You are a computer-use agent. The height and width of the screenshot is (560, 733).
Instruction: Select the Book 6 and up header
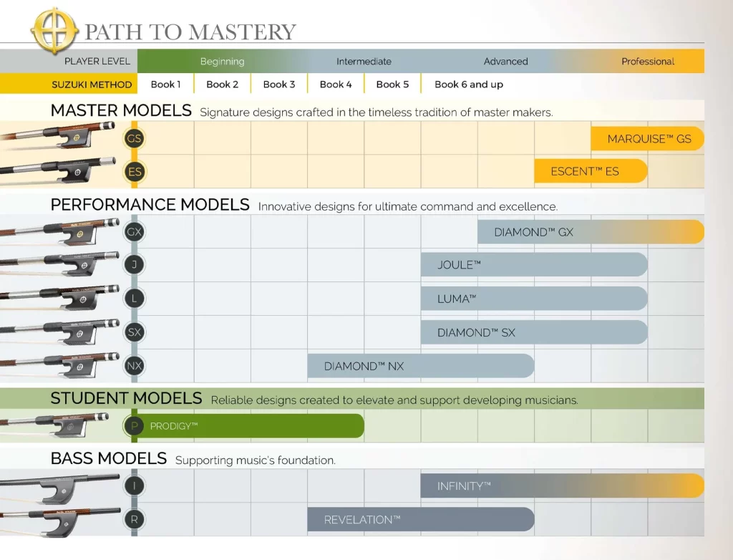[469, 85]
